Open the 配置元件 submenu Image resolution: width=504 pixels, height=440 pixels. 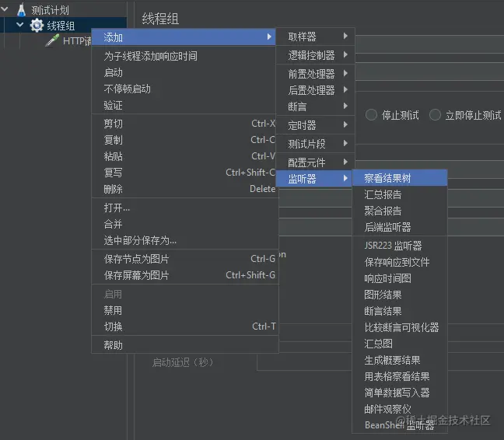(x=315, y=162)
